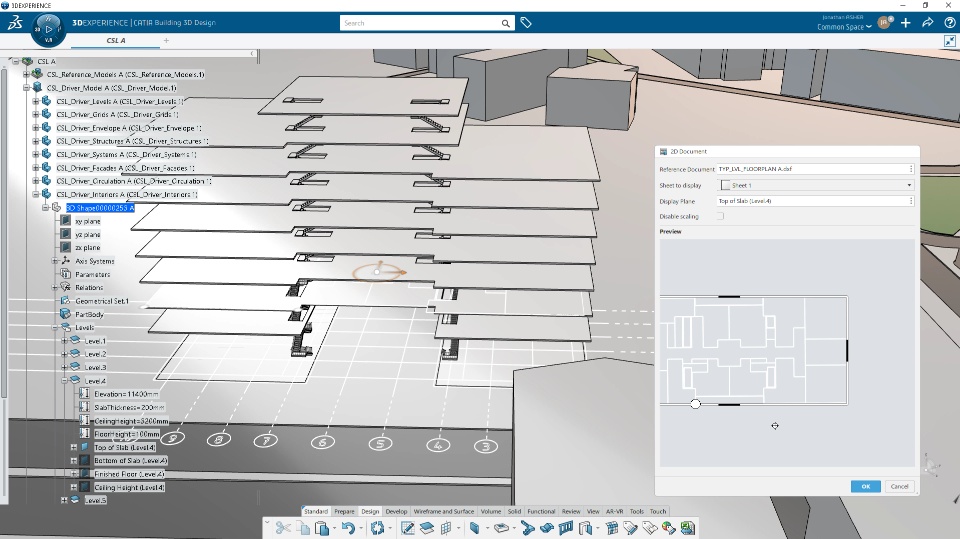Select the PartBody tree item

tap(89, 314)
